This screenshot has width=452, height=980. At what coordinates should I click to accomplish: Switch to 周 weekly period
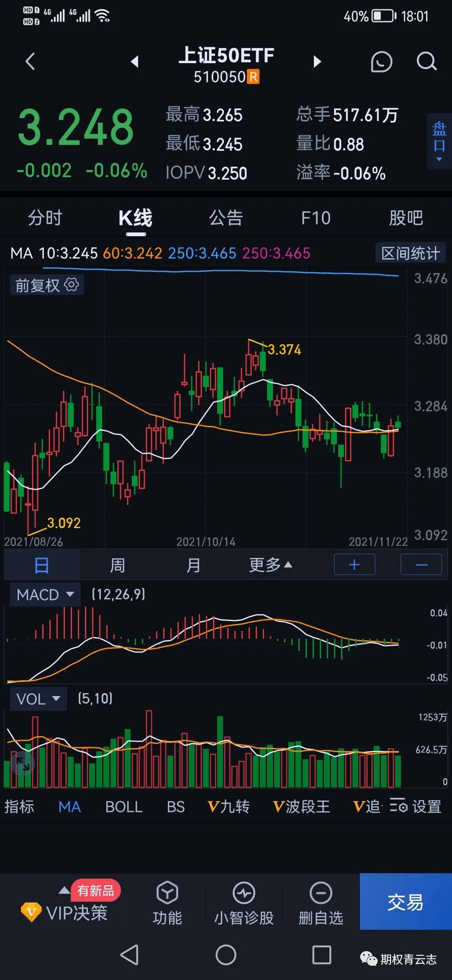[117, 565]
